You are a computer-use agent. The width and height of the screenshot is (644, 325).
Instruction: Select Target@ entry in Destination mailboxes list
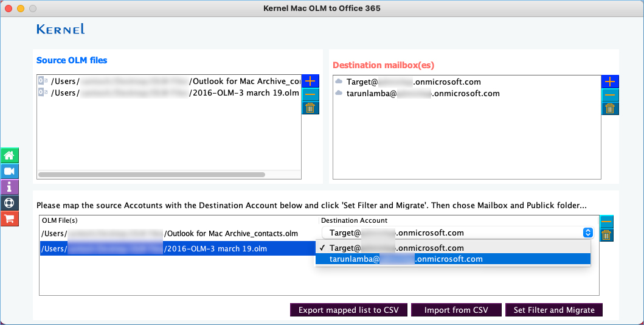(x=466, y=82)
